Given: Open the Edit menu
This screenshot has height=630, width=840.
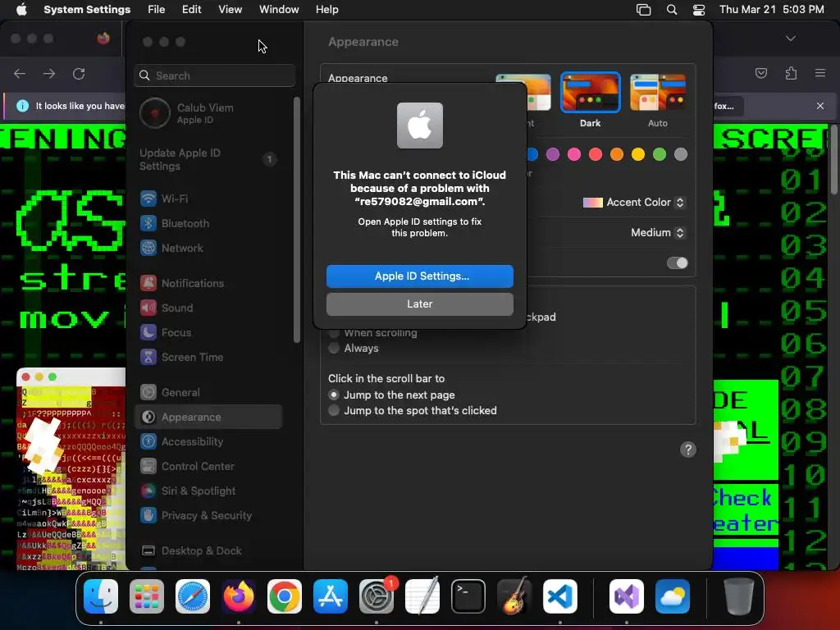Looking at the screenshot, I should click(192, 10).
